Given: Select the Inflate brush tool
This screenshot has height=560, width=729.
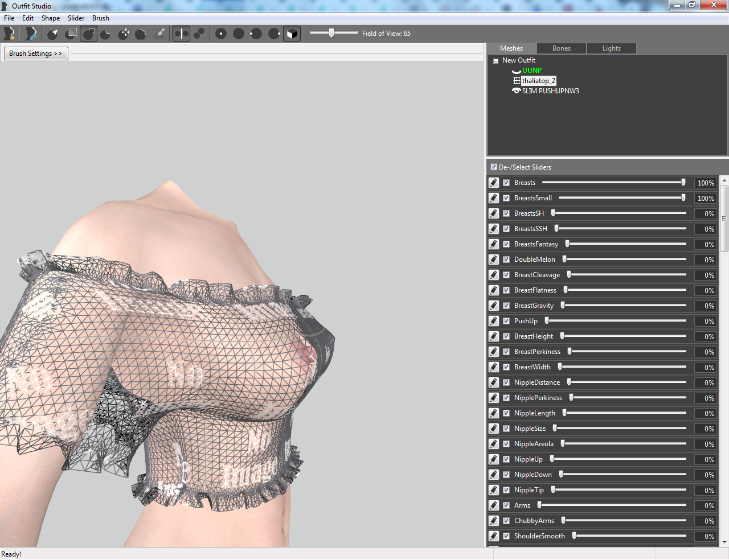Looking at the screenshot, I should [x=89, y=34].
